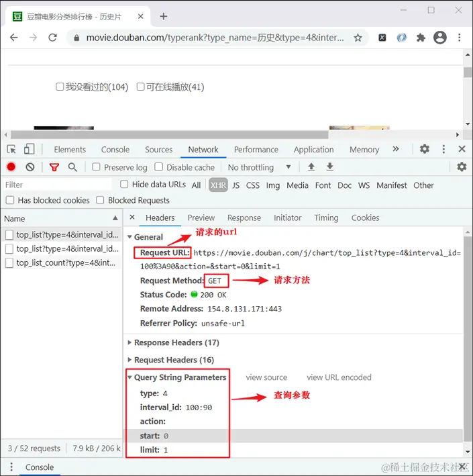Clear the network log
This screenshot has width=473, height=476.
tap(30, 167)
